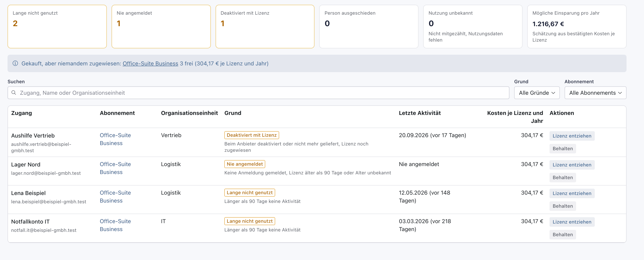Screen dimensions: 644x260
Task: Open Office-Suite Business link in Notfallkonto row
Action: click(x=115, y=225)
